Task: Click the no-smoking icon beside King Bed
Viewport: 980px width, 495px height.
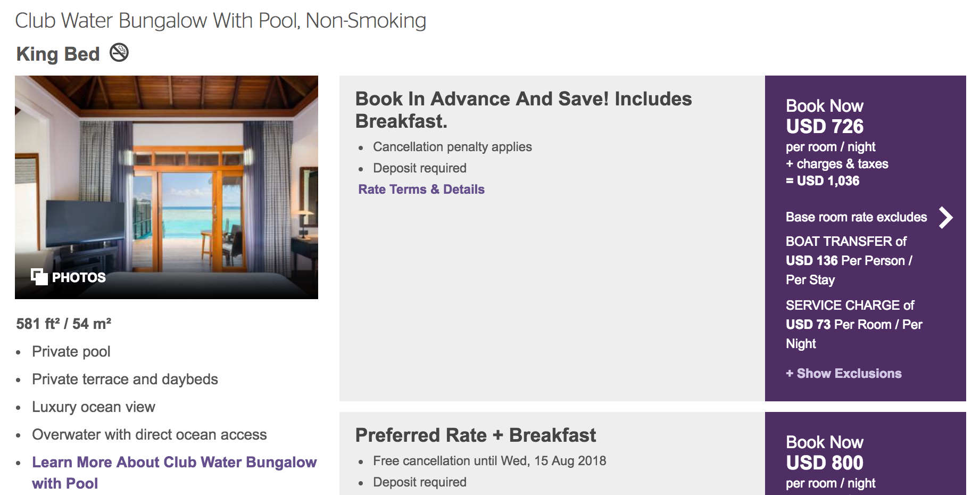Action: 119,53
